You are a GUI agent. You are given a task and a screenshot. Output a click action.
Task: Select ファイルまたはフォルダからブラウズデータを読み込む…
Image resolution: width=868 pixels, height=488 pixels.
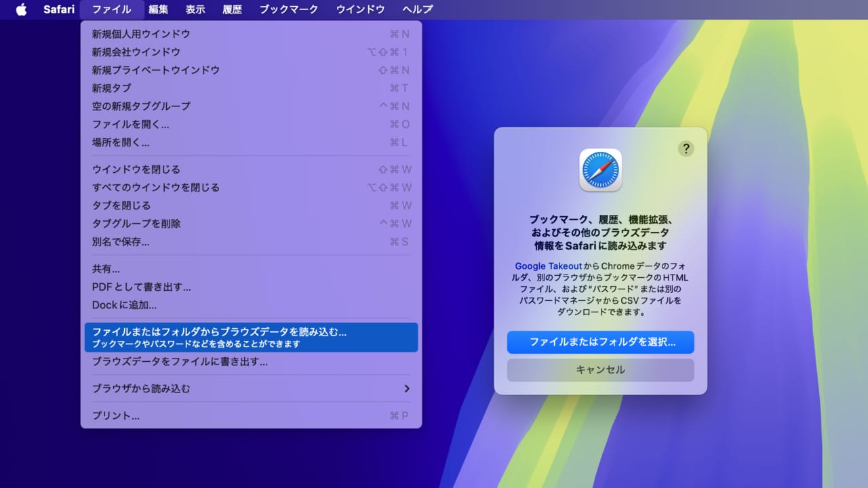coord(251,338)
